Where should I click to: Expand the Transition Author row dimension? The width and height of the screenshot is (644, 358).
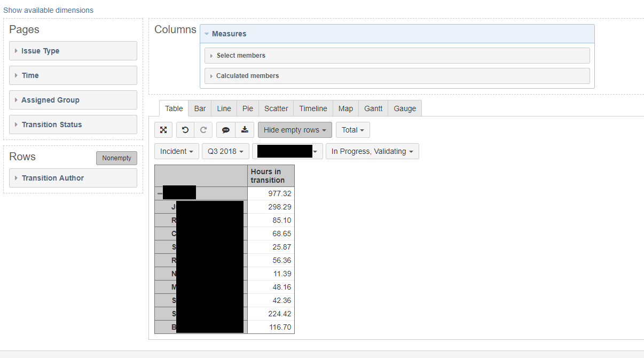tap(73, 178)
